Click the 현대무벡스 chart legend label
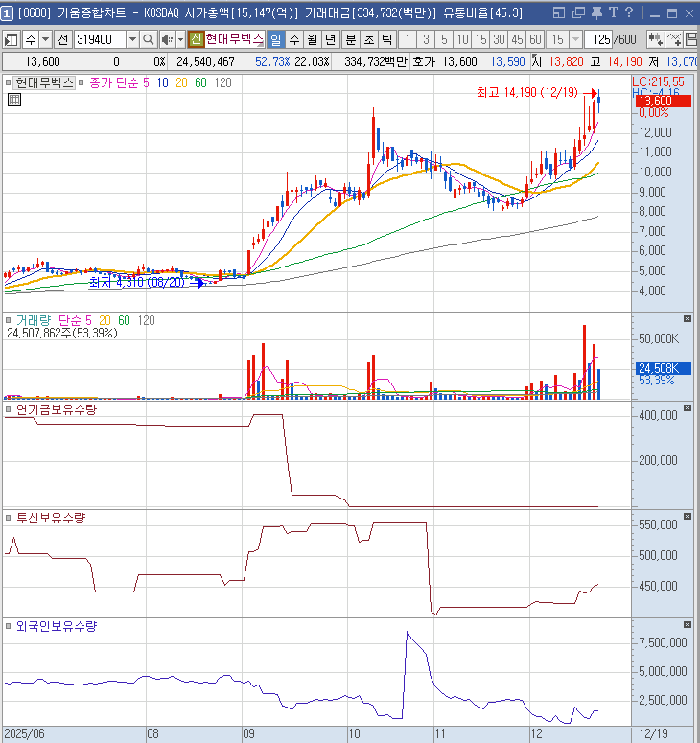This screenshot has height=743, width=700. (x=44, y=82)
